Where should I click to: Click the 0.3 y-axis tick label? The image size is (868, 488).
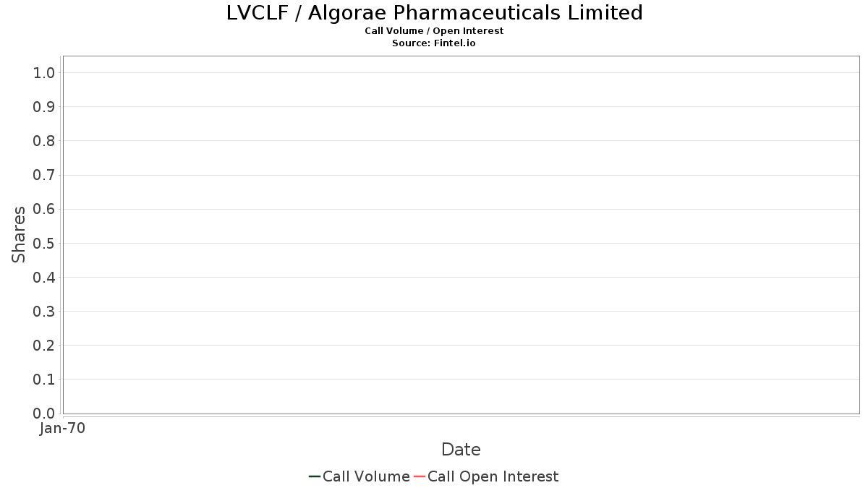pyautogui.click(x=44, y=311)
